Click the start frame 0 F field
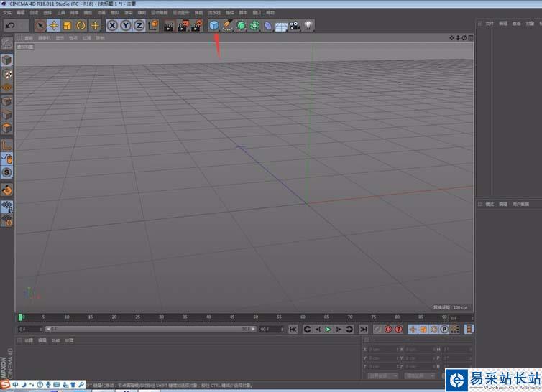This screenshot has width=542, height=392. click(29, 330)
